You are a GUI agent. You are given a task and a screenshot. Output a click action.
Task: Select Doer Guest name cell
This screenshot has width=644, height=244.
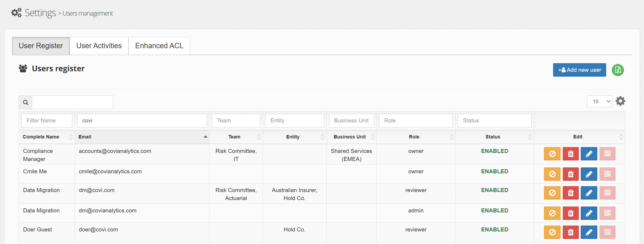pos(47,232)
